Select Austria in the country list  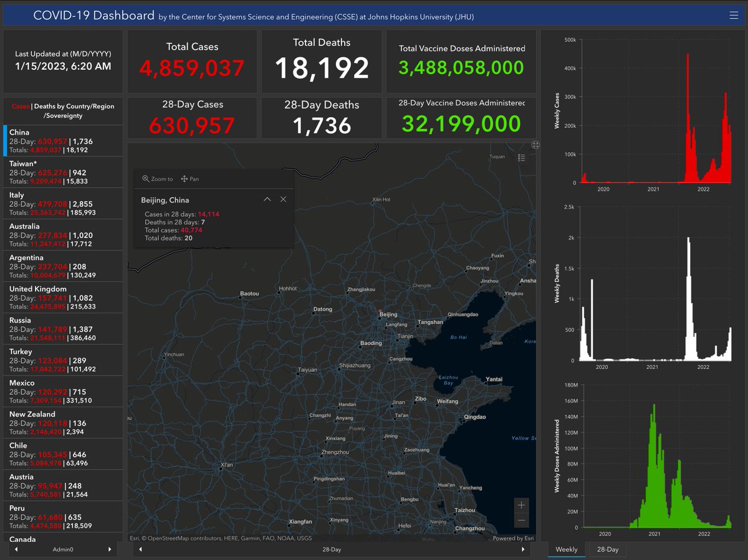click(63, 485)
